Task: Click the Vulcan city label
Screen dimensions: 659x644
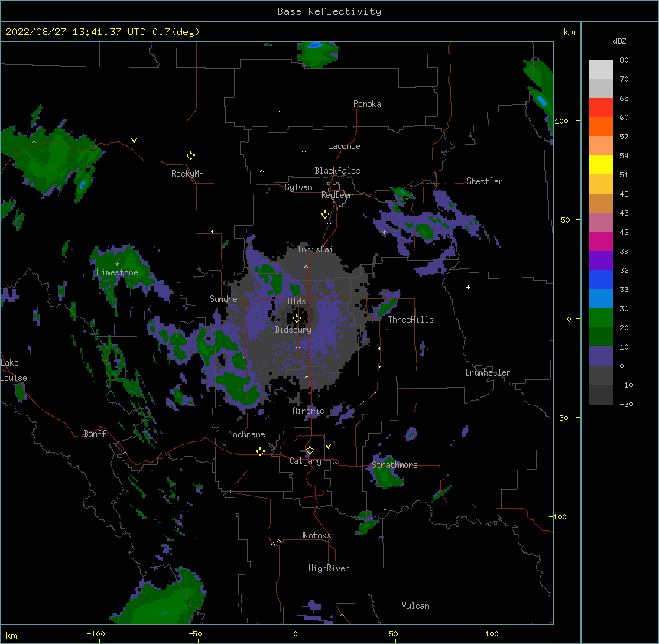Action: pos(415,606)
